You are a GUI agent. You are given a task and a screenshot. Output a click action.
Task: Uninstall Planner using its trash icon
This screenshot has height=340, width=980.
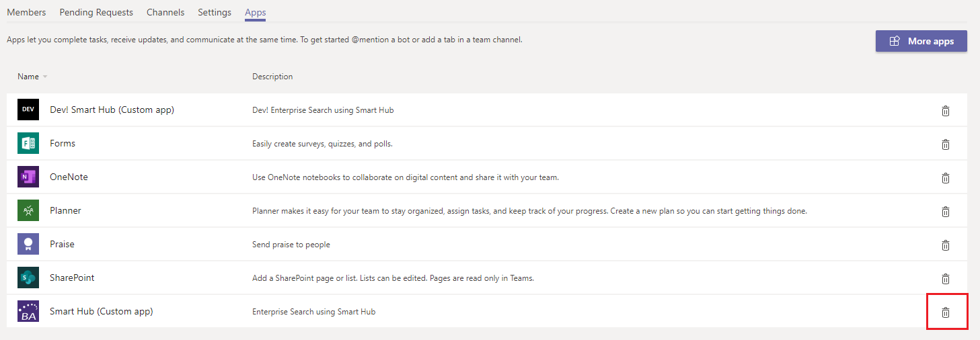pos(945,212)
